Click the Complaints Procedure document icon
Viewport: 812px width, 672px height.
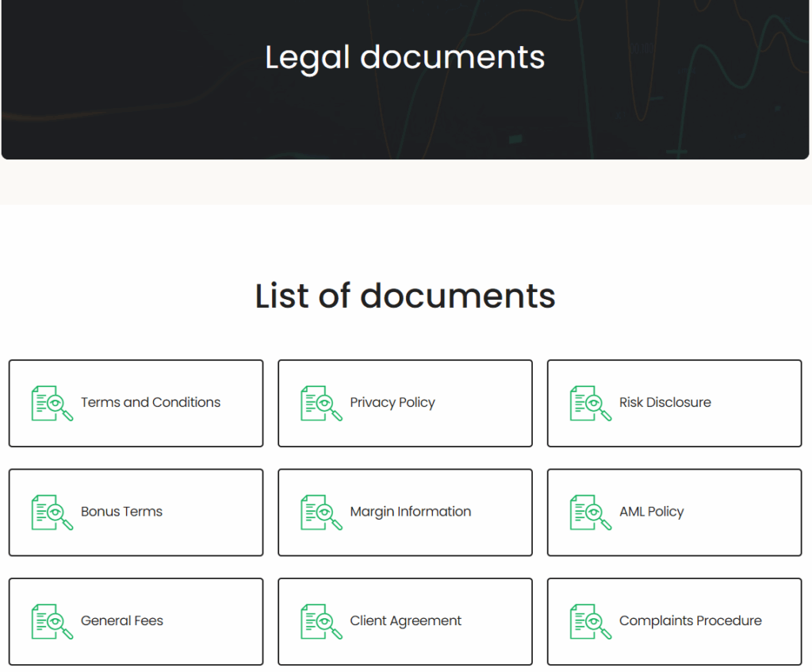coord(591,621)
